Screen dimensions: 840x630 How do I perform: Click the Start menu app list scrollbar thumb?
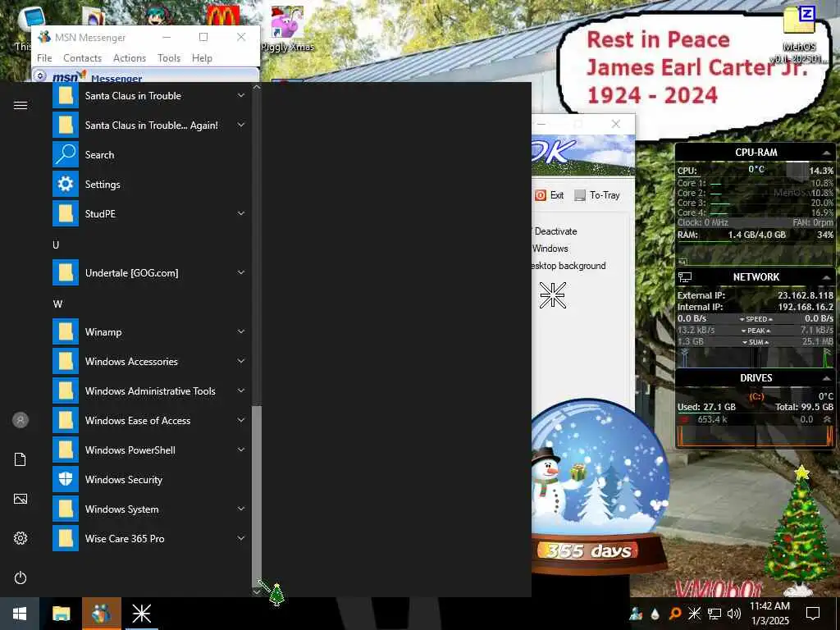point(257,495)
